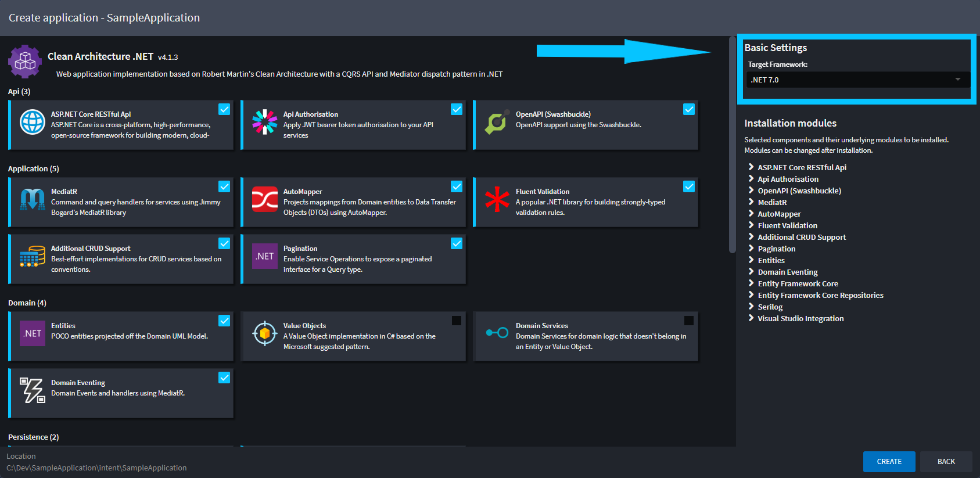Click the BACK button
Screen dimensions: 980x478
pyautogui.click(x=946, y=462)
